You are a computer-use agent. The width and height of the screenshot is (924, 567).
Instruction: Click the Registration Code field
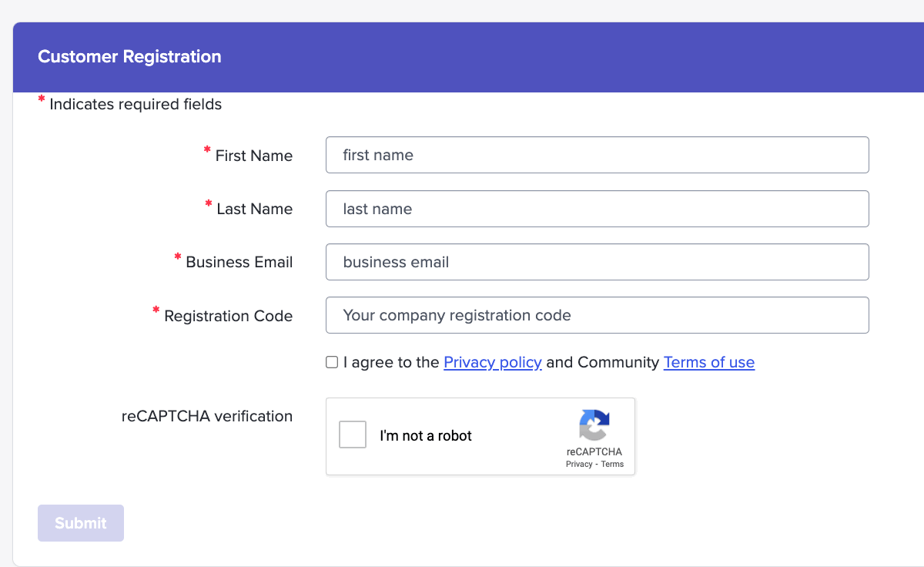point(597,315)
